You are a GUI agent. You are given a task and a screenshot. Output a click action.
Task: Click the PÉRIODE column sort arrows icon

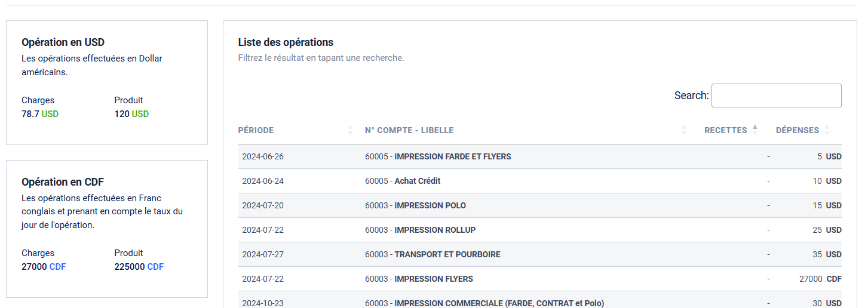tap(350, 130)
